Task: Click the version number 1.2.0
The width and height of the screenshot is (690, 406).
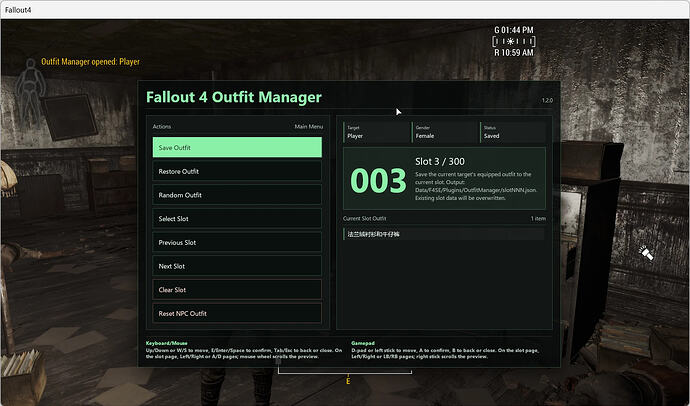Action: click(547, 100)
